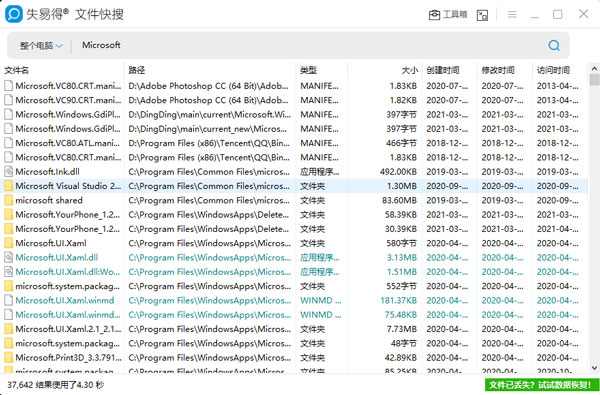Click folder icon of Microsoft Visual Studio row
Screen dimensions: 600x395
[8, 186]
